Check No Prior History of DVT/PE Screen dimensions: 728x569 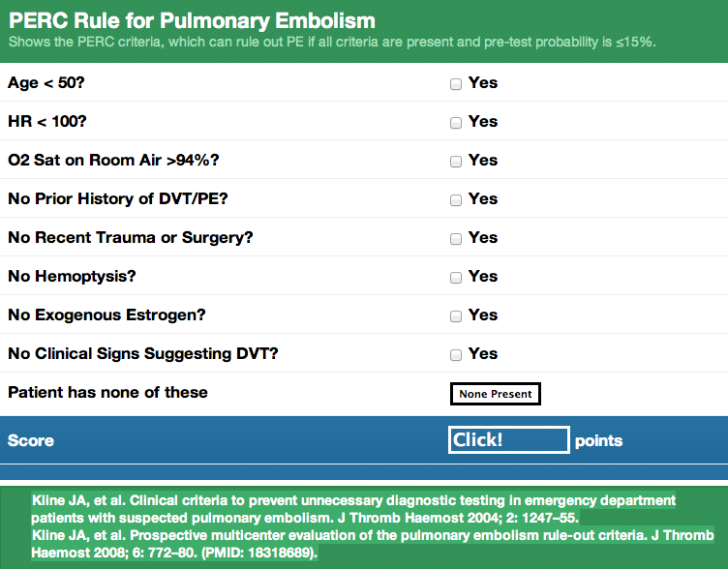pyautogui.click(x=456, y=200)
